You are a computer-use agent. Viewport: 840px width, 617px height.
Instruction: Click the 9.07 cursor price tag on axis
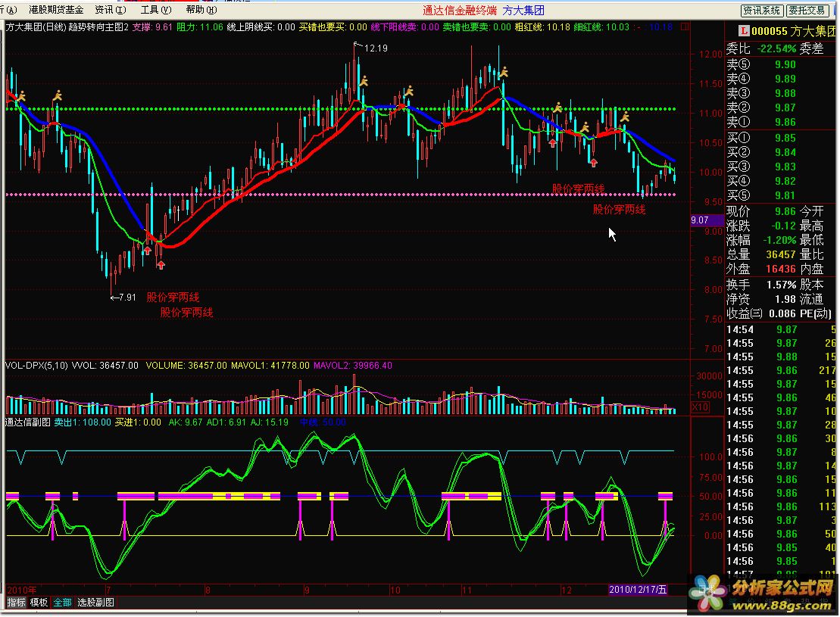coord(707,220)
